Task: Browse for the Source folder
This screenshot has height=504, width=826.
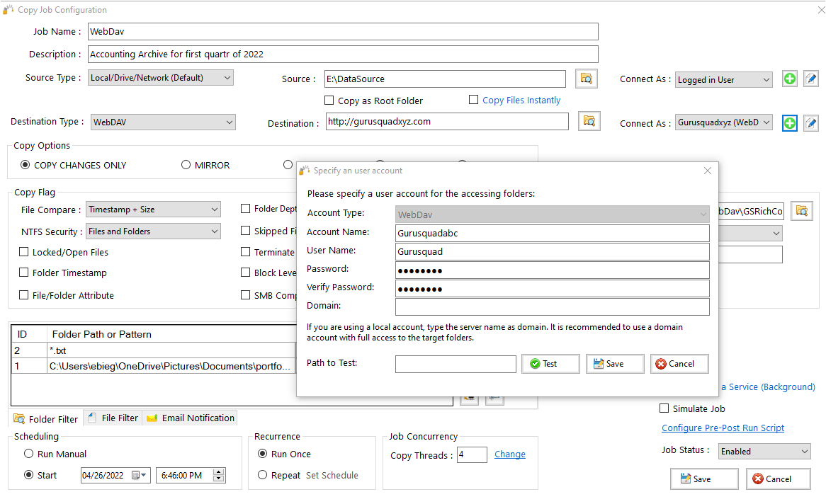Action: click(x=587, y=79)
